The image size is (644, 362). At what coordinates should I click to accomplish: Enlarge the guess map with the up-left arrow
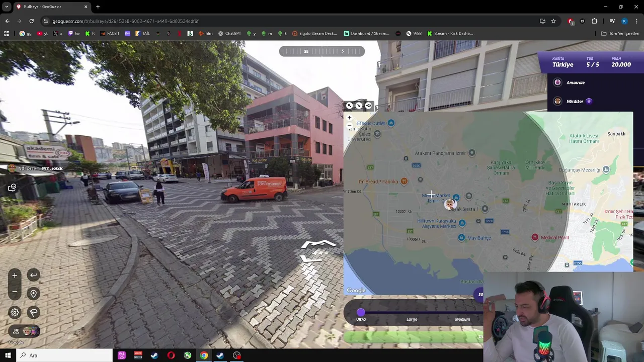click(350, 106)
